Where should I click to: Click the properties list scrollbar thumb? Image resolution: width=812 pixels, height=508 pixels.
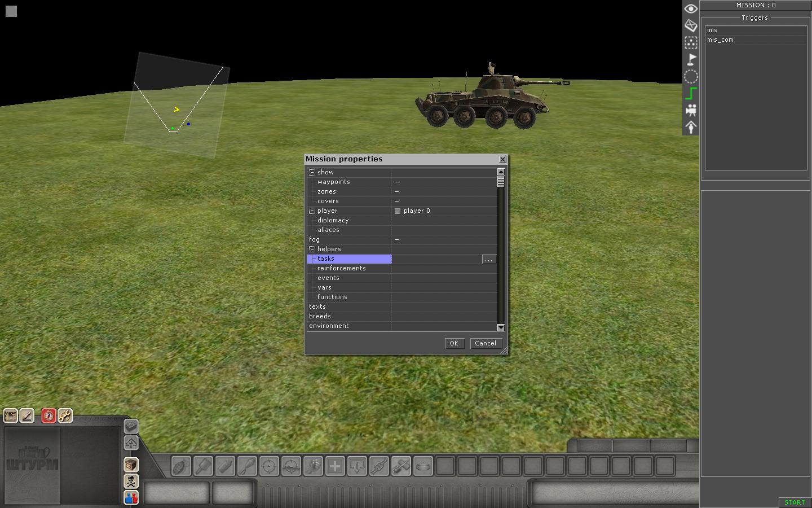501,181
